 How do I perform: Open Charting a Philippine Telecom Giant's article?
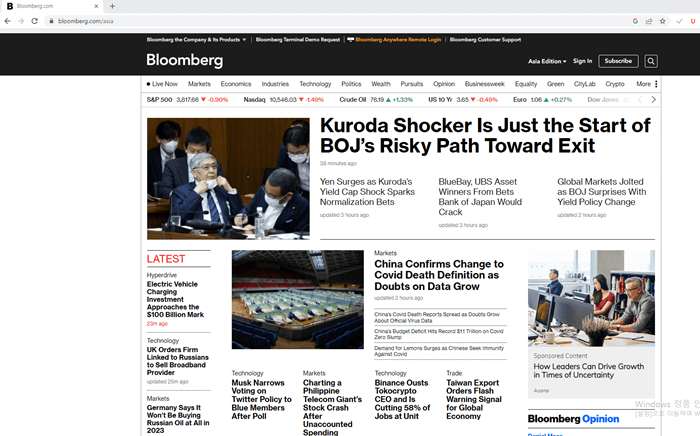332,407
